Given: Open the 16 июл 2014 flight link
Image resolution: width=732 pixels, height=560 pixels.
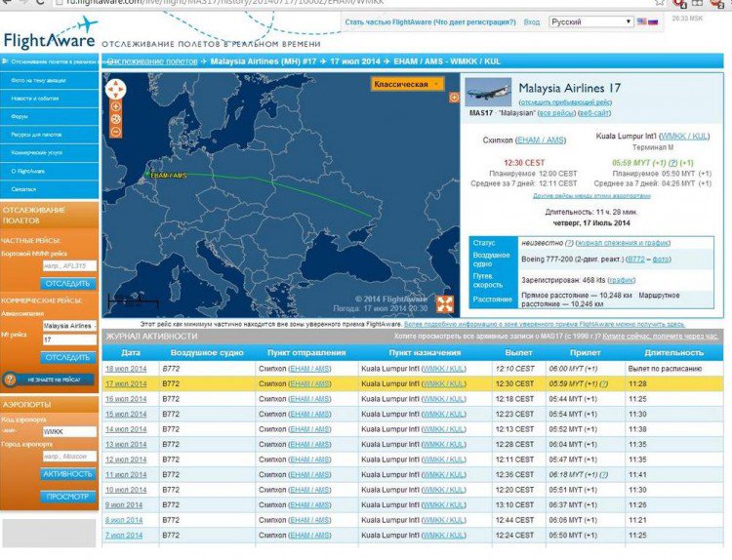Looking at the screenshot, I should point(126,398).
